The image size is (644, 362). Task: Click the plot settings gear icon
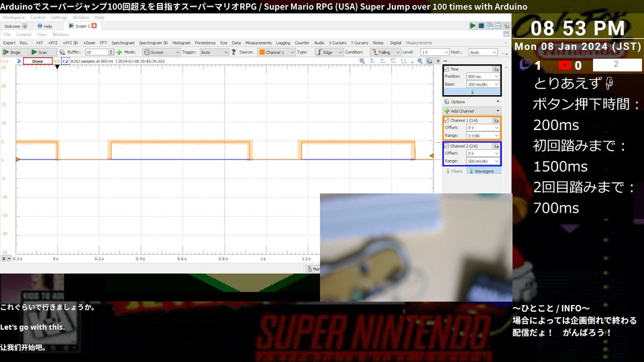(429, 61)
